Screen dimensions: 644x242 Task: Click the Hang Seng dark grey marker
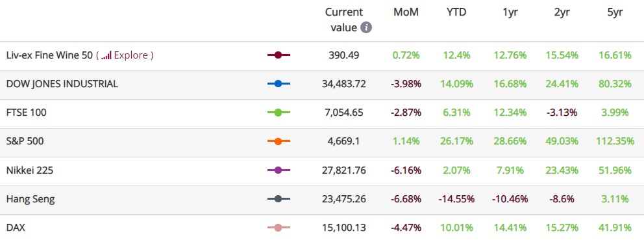click(279, 199)
